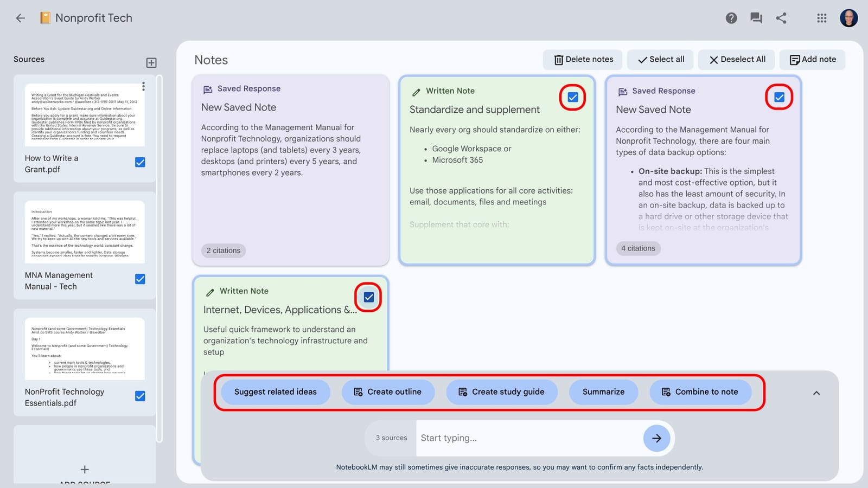Open the feedback chat icon near the top right

[x=756, y=17]
